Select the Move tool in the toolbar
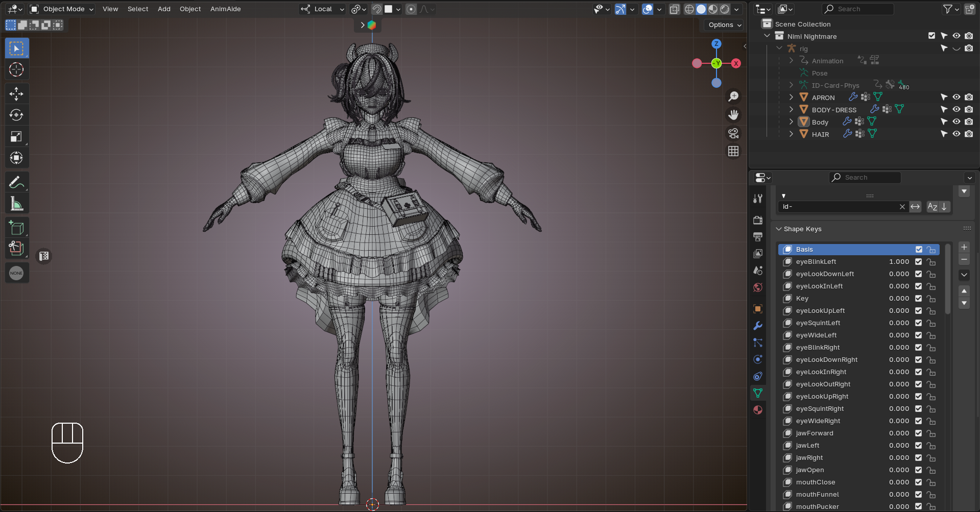Viewport: 980px width, 512px height. click(17, 94)
